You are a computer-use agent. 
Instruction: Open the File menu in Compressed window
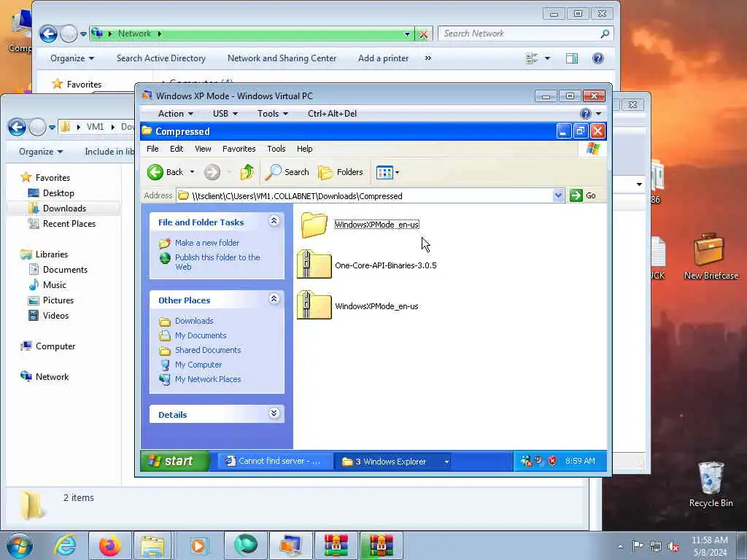click(x=152, y=149)
